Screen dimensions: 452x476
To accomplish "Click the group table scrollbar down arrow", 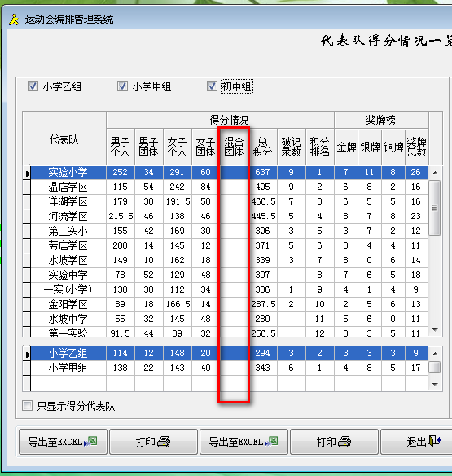I will 435,385.
